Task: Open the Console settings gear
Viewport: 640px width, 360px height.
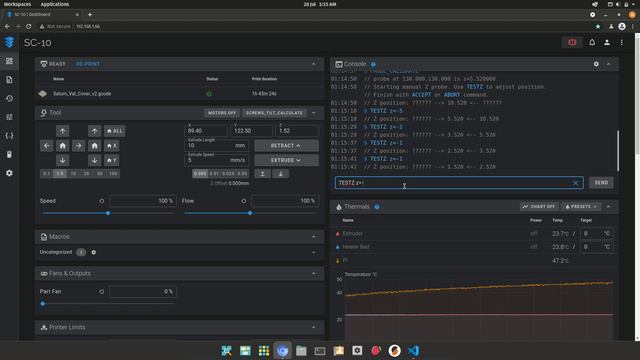Action: click(596, 64)
